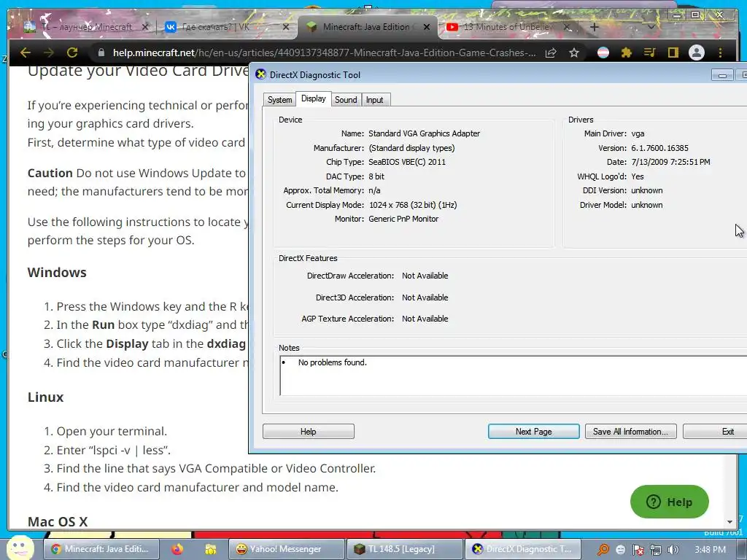Click the 'Windows' heading on webpage

pyautogui.click(x=57, y=273)
